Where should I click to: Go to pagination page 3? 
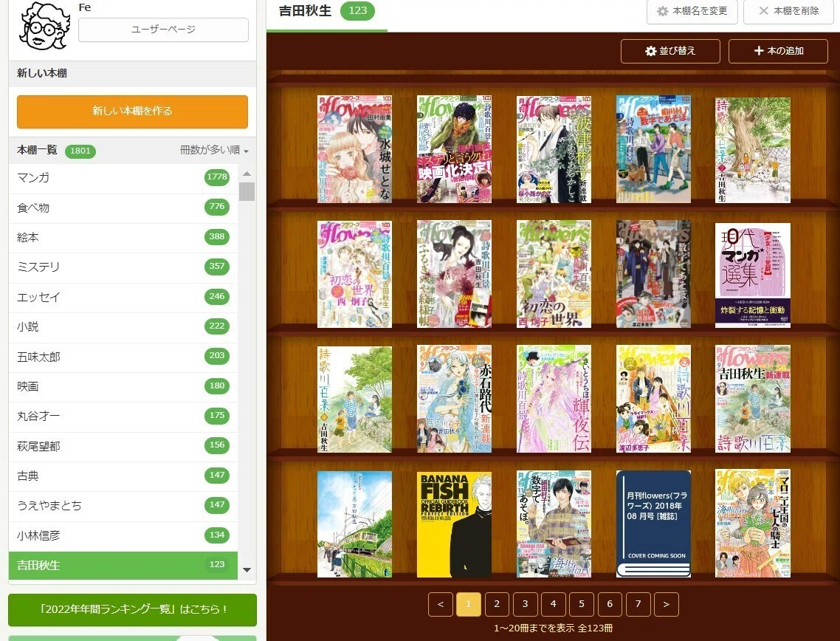525,605
